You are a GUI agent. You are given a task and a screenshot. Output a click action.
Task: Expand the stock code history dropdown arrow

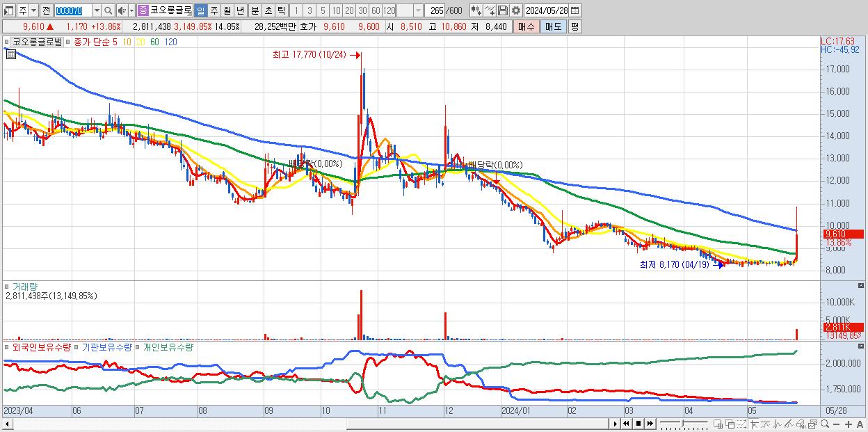97,10
